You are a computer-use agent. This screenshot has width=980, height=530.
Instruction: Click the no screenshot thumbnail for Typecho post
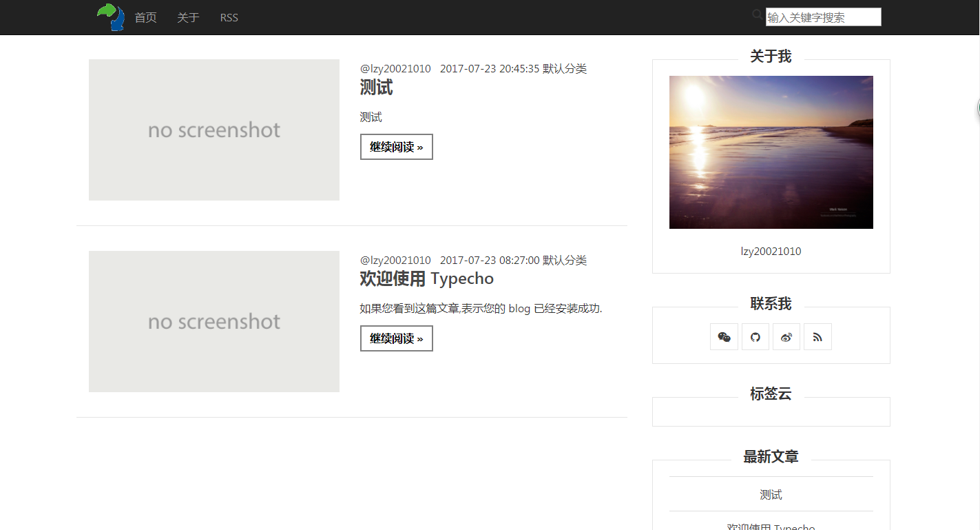[x=214, y=321]
